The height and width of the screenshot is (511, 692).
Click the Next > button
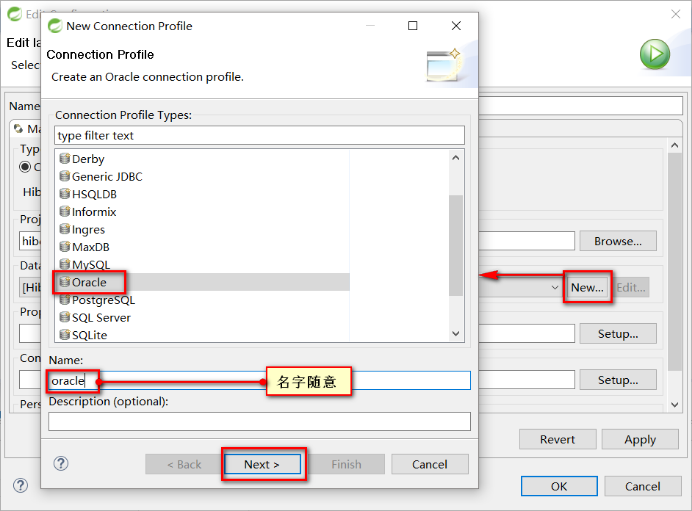click(262, 464)
